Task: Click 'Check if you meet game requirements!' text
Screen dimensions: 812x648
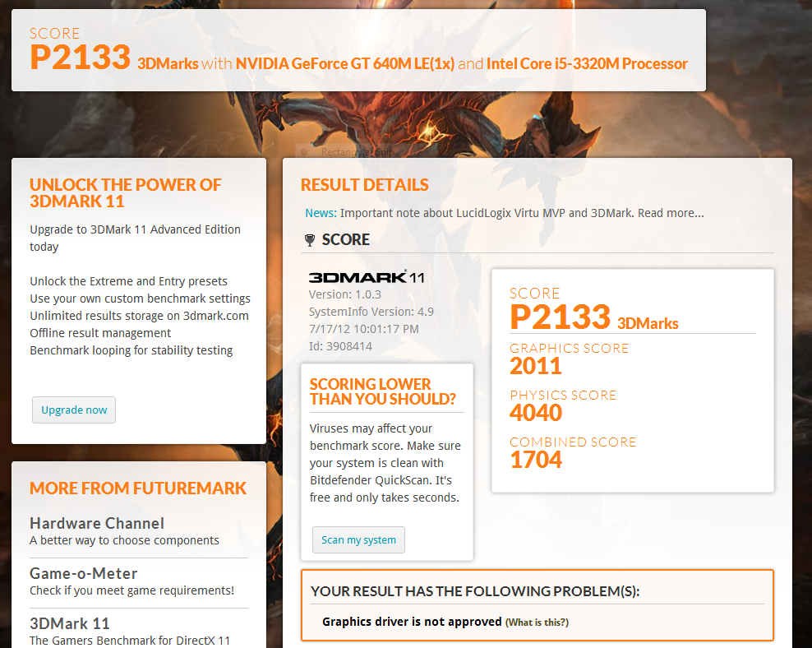Action: 131,590
